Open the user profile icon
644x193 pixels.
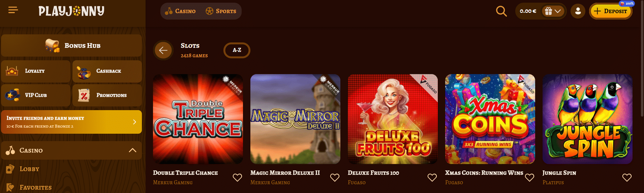click(x=578, y=11)
